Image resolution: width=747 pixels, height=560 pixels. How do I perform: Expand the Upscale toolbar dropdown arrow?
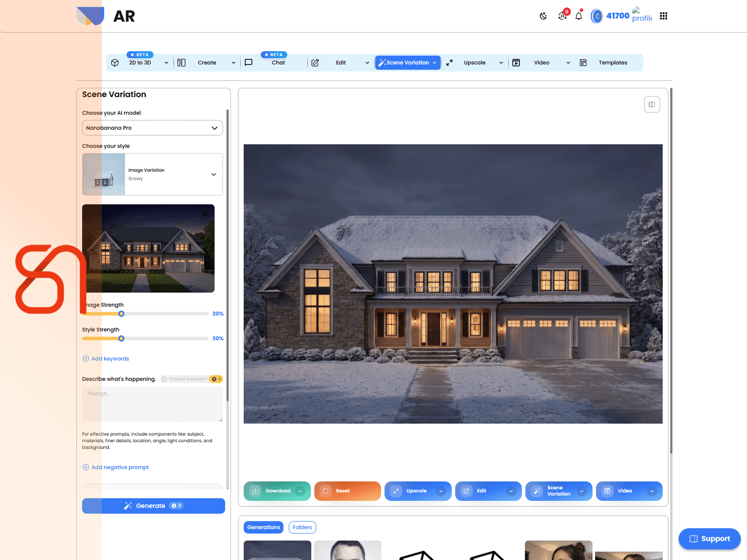click(501, 63)
